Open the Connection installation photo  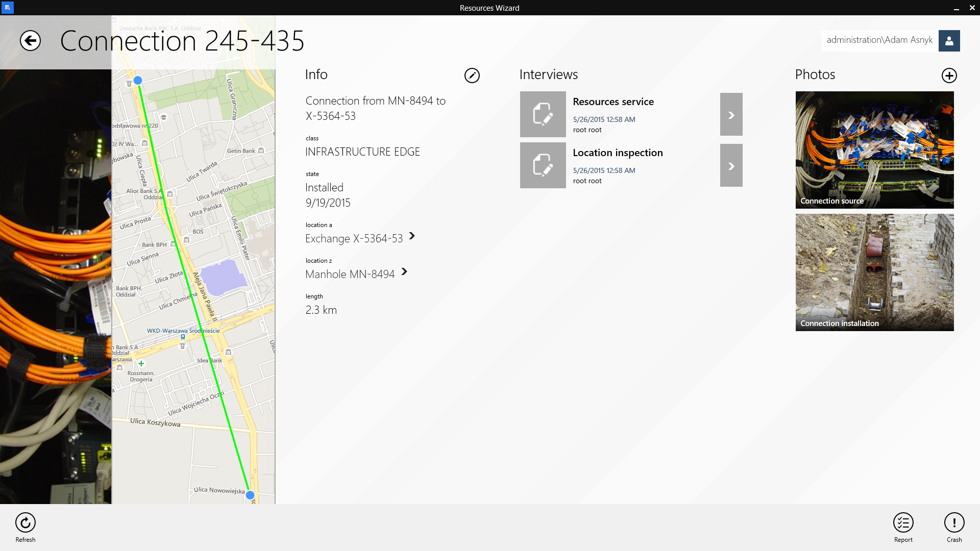coord(874,272)
